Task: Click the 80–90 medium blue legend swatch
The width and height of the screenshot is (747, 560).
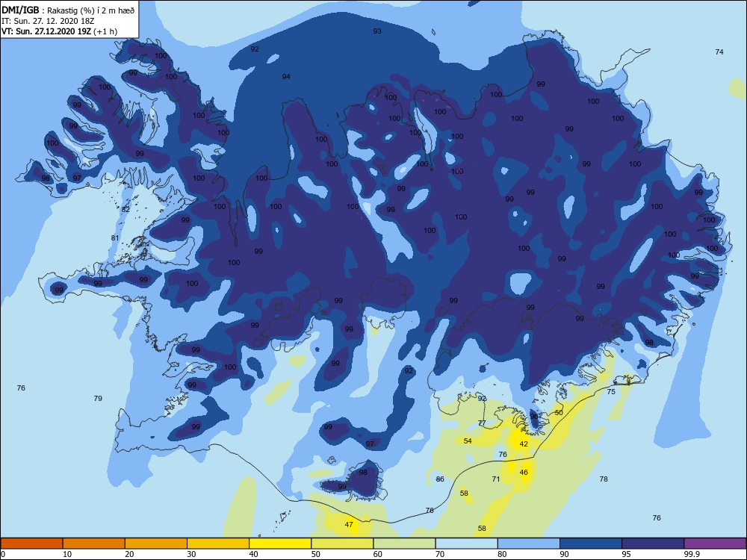Action: [529, 544]
